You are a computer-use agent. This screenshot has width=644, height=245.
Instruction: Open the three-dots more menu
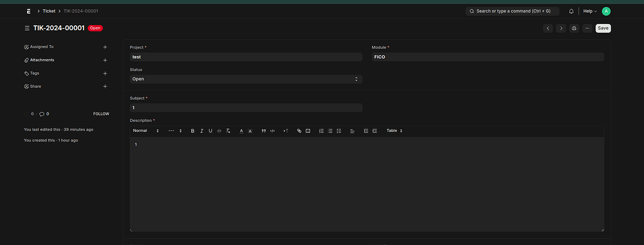(587, 28)
